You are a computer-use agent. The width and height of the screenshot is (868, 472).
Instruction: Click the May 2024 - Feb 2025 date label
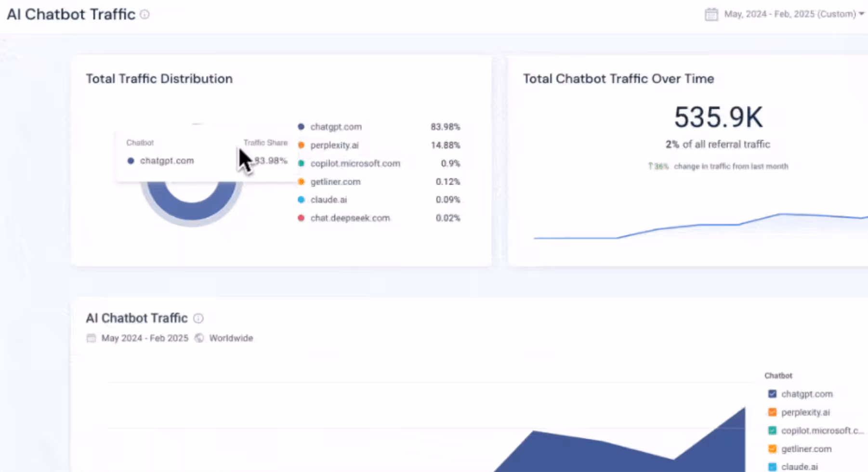(145, 338)
